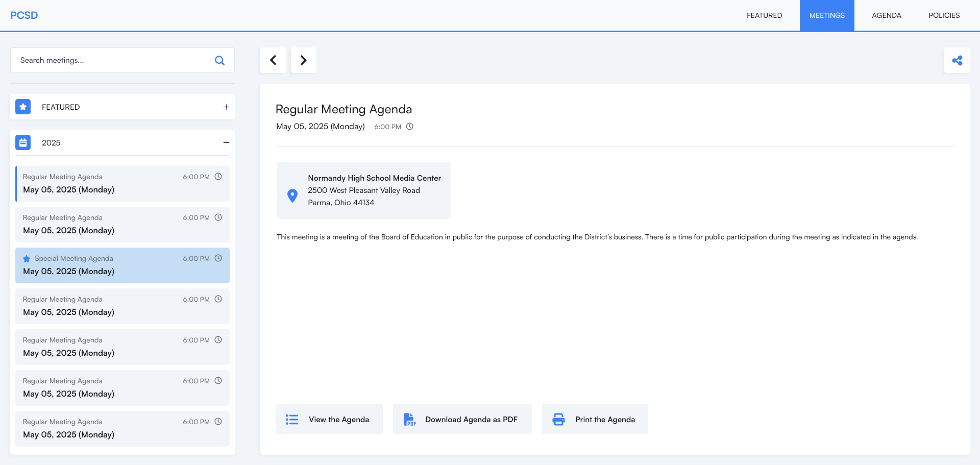This screenshot has height=465, width=980.
Task: Open the Policies tab
Action: pos(944,15)
